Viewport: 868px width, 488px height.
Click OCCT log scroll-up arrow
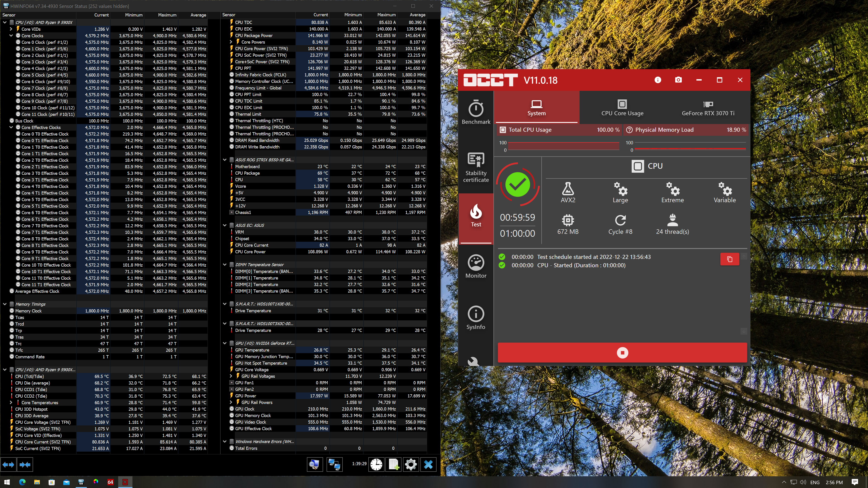[x=743, y=256]
